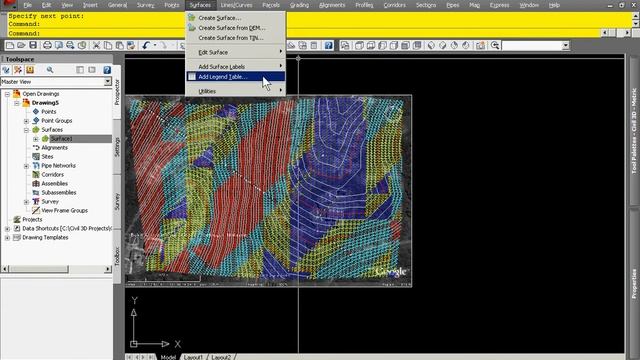This screenshot has width=640, height=360.
Task: Open the Edit Surface submenu
Action: (x=236, y=52)
